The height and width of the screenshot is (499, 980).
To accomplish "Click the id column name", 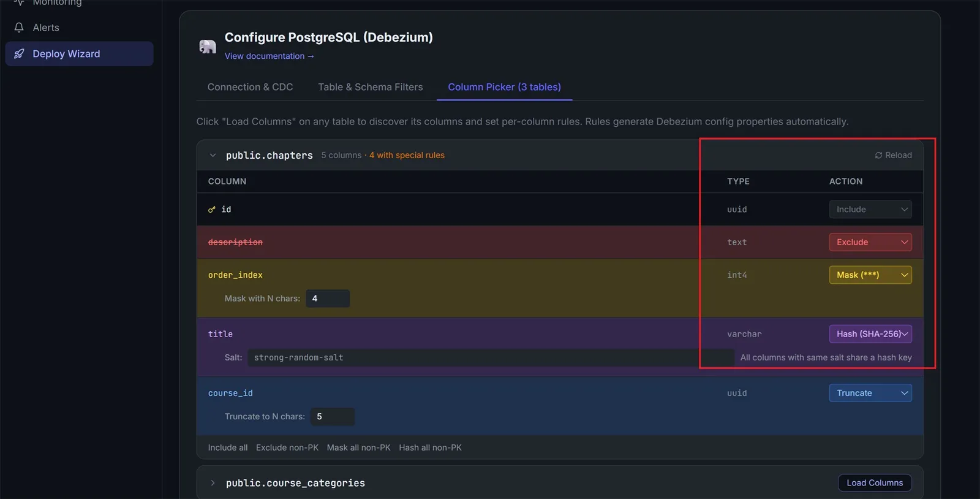I will pyautogui.click(x=226, y=210).
